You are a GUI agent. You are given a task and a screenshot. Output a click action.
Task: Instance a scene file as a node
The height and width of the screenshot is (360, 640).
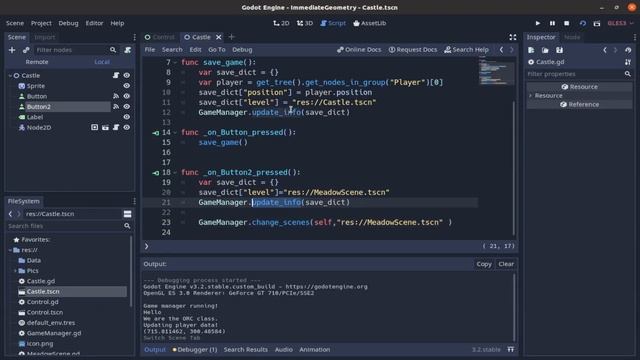(x=26, y=50)
